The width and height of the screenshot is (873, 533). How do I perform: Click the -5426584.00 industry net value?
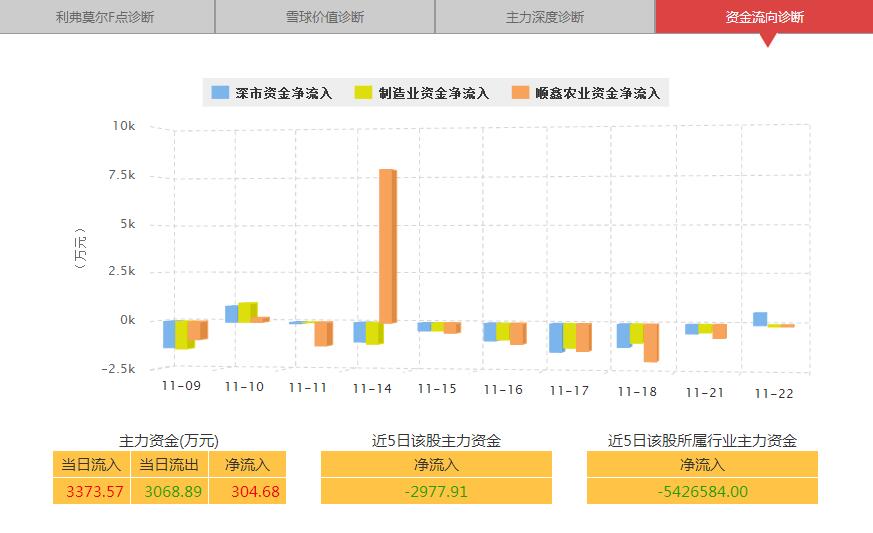[702, 491]
